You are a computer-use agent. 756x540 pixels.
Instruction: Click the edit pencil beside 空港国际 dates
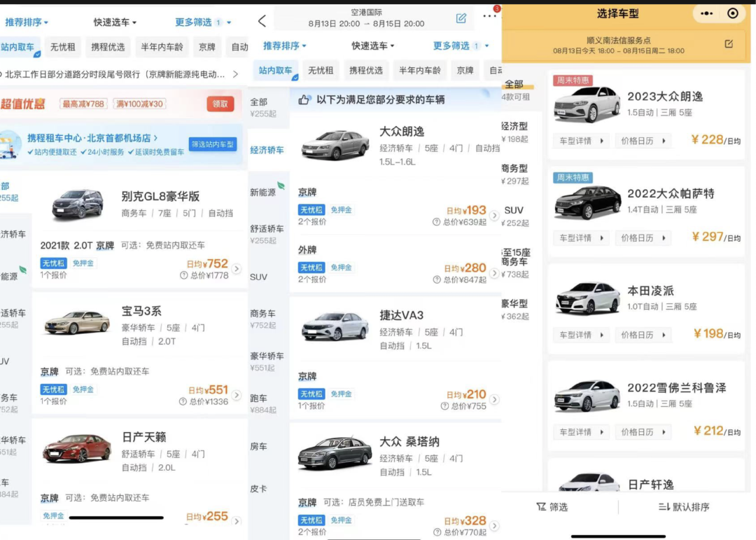pos(461,18)
